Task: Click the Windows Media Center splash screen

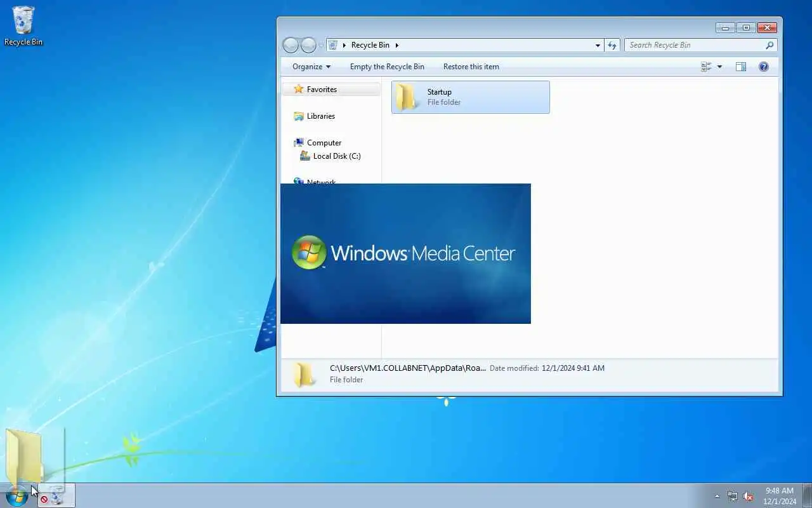Action: (x=405, y=253)
